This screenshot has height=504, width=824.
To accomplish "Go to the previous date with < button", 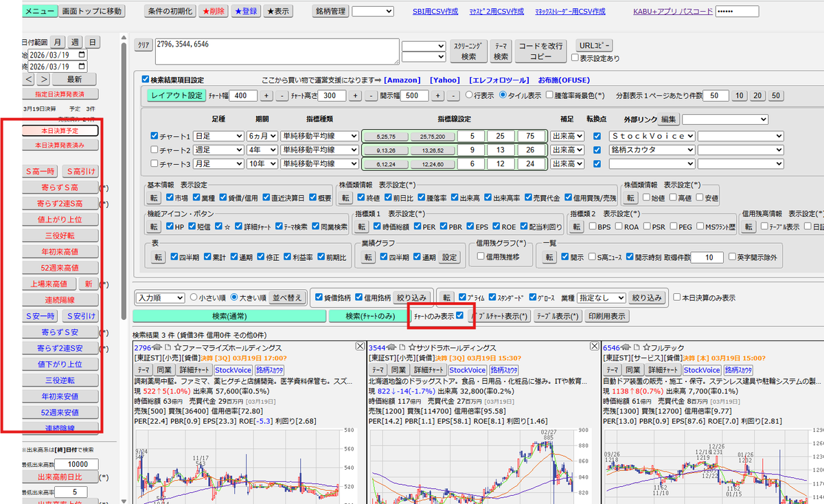I will (28, 80).
